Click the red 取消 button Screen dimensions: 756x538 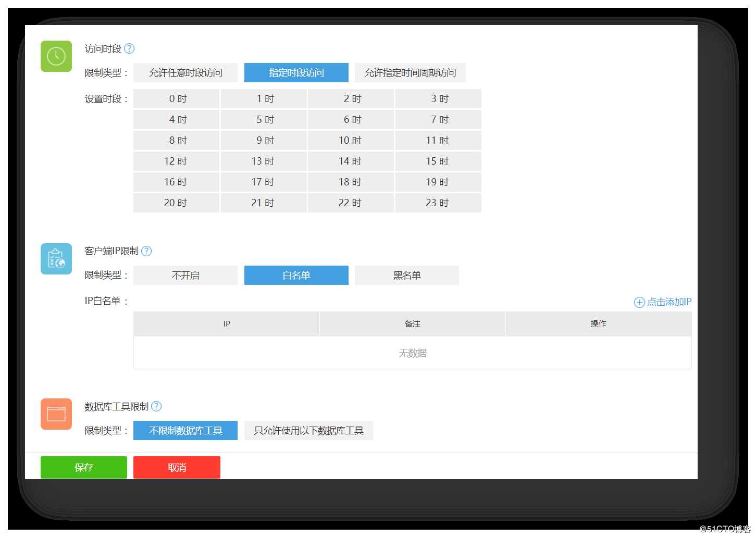click(177, 467)
